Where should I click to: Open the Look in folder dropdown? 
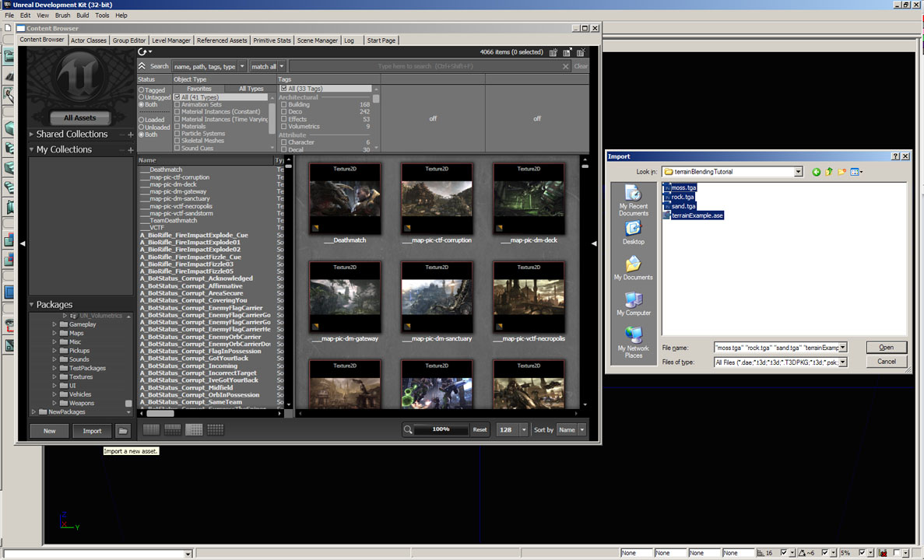click(798, 172)
